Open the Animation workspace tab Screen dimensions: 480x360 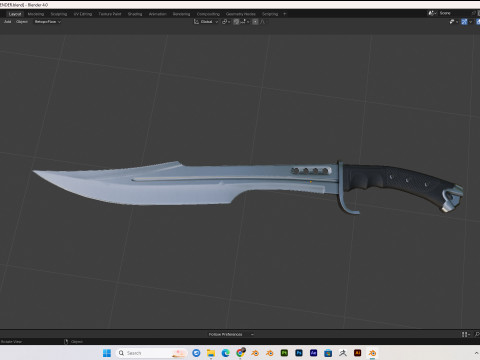coord(157,14)
